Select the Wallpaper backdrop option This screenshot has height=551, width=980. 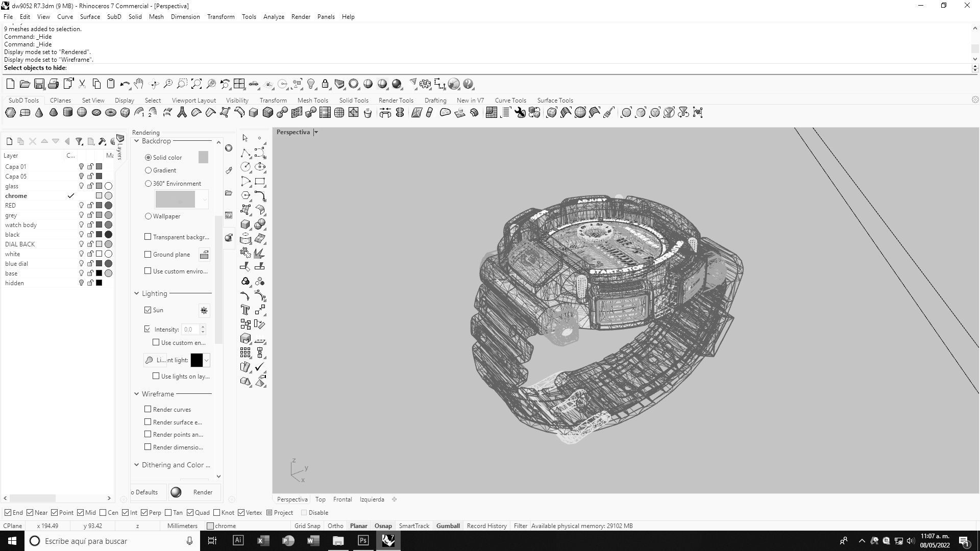pyautogui.click(x=148, y=216)
